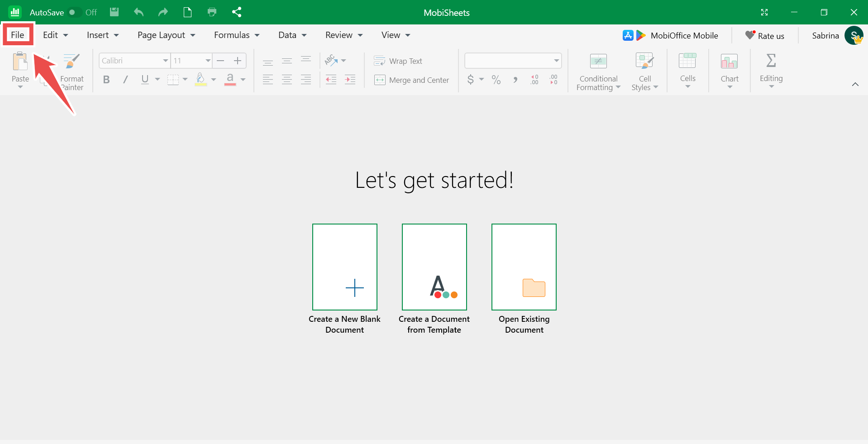
Task: Align text to vertical middle
Action: click(287, 61)
